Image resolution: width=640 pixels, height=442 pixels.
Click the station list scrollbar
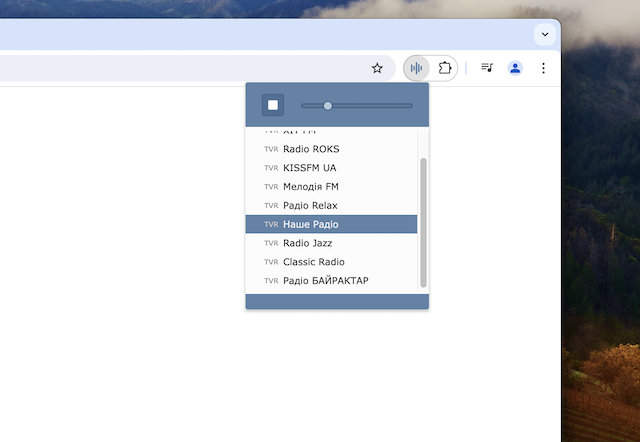[423, 222]
